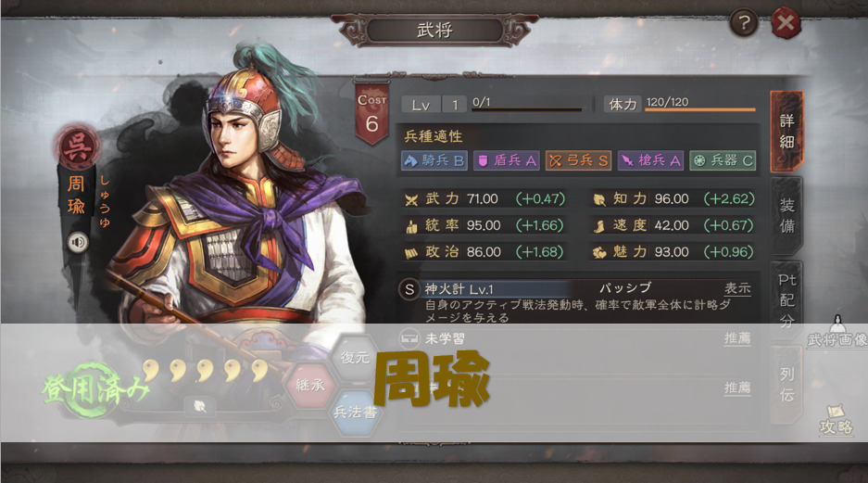Viewport: 868px width, 483px height.
Task: Click the Cost 6 banner
Action: point(371,113)
